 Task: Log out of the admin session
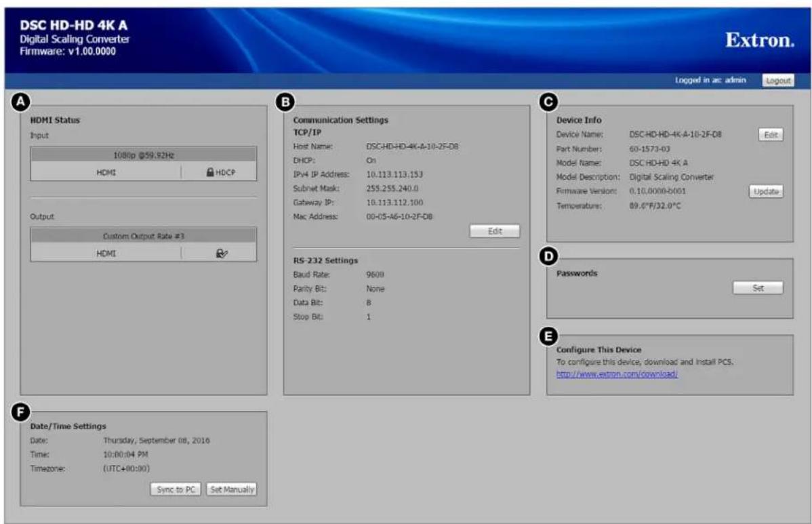coord(778,80)
